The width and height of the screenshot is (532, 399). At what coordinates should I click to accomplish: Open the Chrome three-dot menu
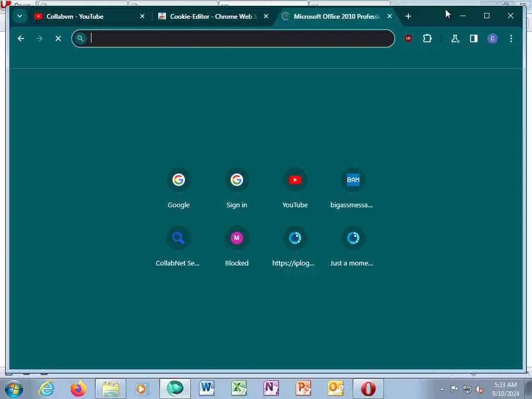(x=511, y=38)
